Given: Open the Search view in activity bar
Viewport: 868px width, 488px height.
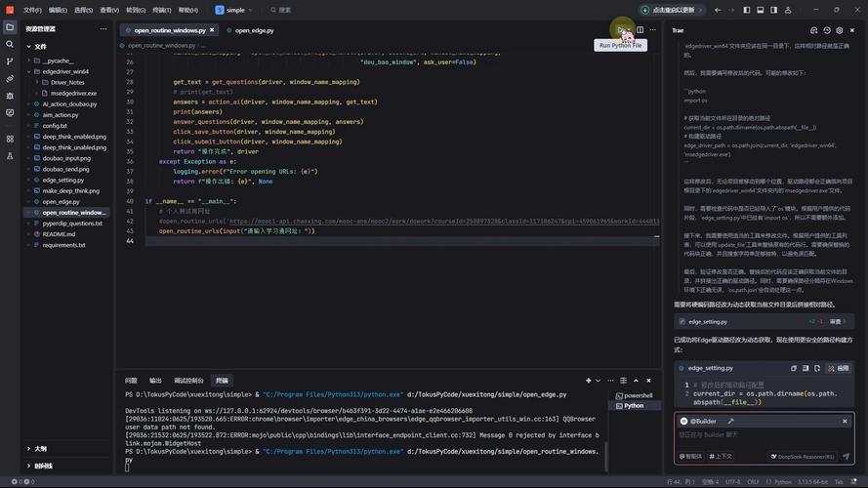Looking at the screenshot, I should pos(10,44).
